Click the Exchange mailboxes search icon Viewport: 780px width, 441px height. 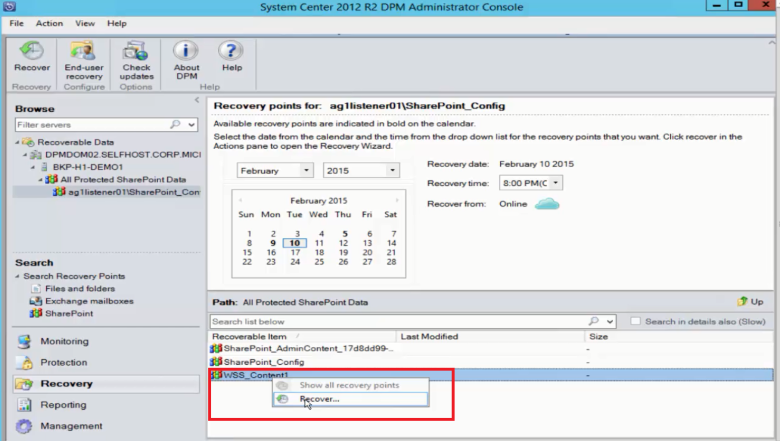(35, 301)
